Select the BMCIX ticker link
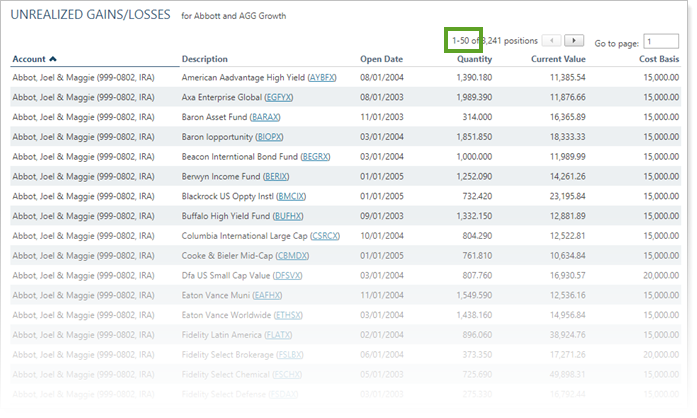 291,196
